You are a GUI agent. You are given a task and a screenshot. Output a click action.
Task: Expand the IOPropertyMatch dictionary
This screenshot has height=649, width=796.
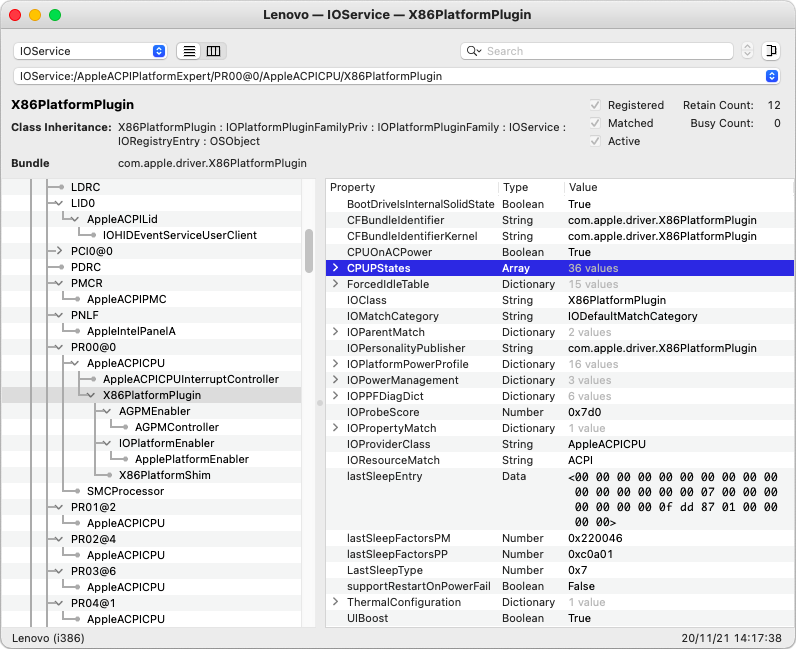point(336,428)
